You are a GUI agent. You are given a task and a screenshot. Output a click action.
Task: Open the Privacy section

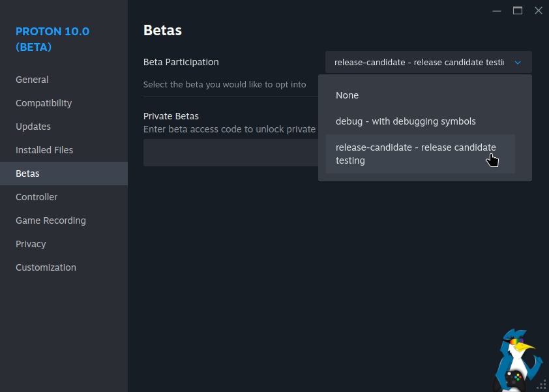point(31,244)
